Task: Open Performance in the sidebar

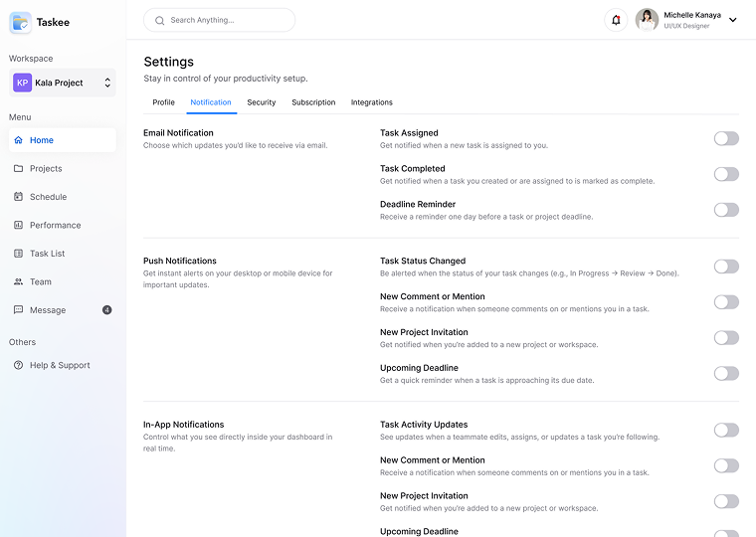Action: pyautogui.click(x=63, y=225)
